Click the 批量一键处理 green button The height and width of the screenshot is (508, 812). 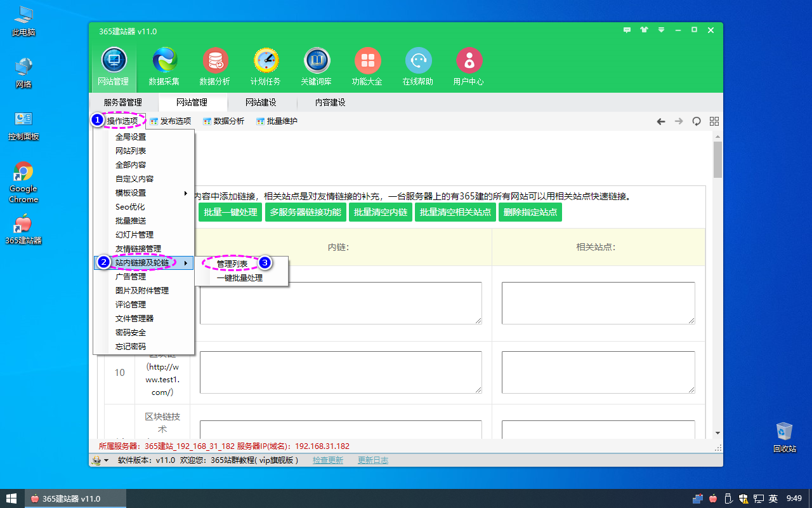click(x=230, y=212)
